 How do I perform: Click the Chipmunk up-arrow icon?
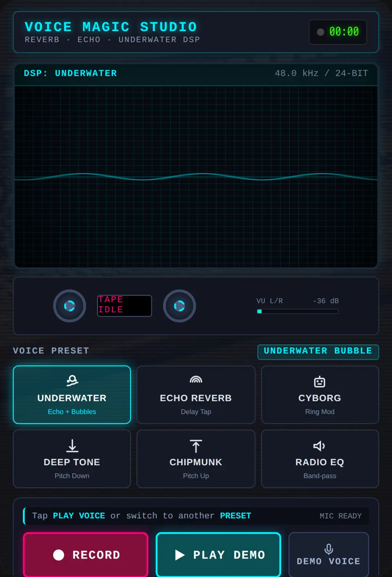[196, 446]
